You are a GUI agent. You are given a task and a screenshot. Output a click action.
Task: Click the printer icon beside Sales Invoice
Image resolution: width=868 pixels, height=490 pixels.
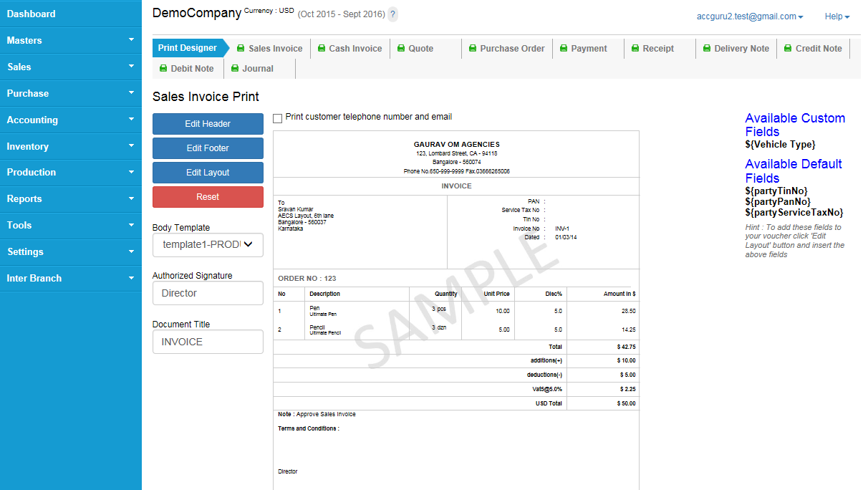(x=241, y=49)
